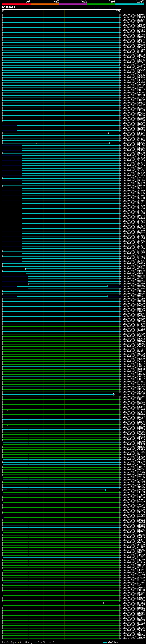Click the cyan ~100% identity legend segment
146x644 pixels.
click(x=130, y=4)
